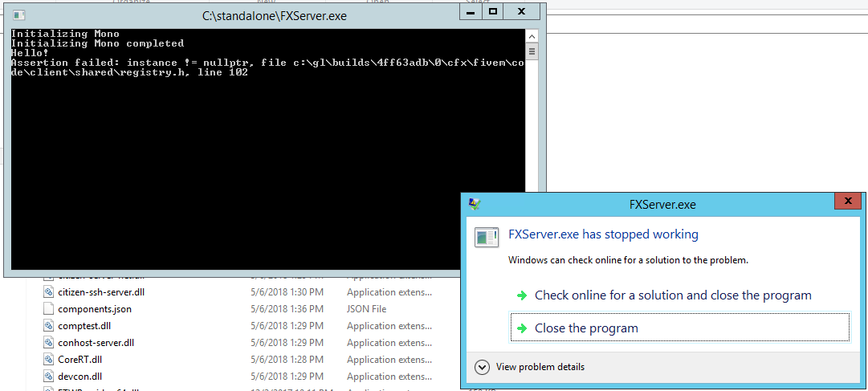The image size is (868, 391).
Task: Click the error dialog title bar icon
Action: (x=475, y=205)
